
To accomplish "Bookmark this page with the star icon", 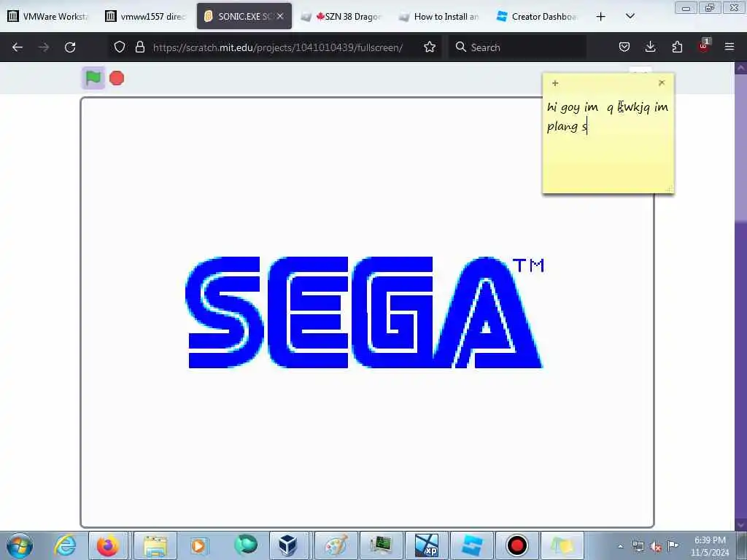I will (430, 47).
